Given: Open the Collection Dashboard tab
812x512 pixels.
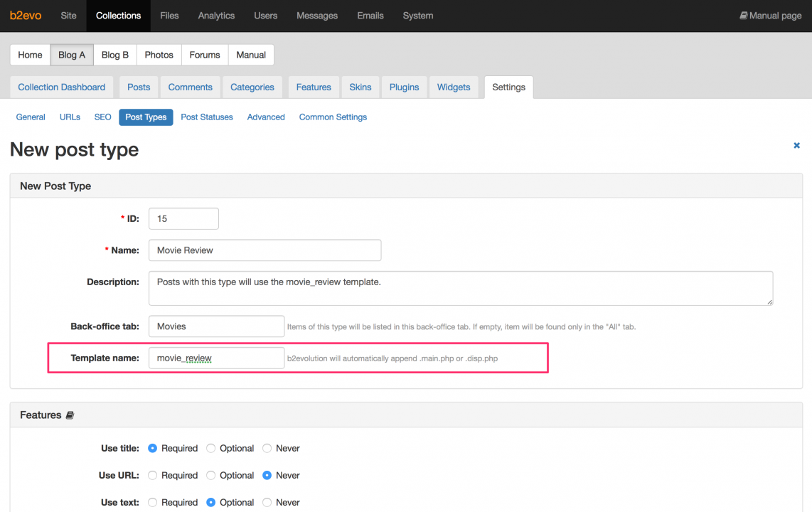Looking at the screenshot, I should (x=62, y=87).
